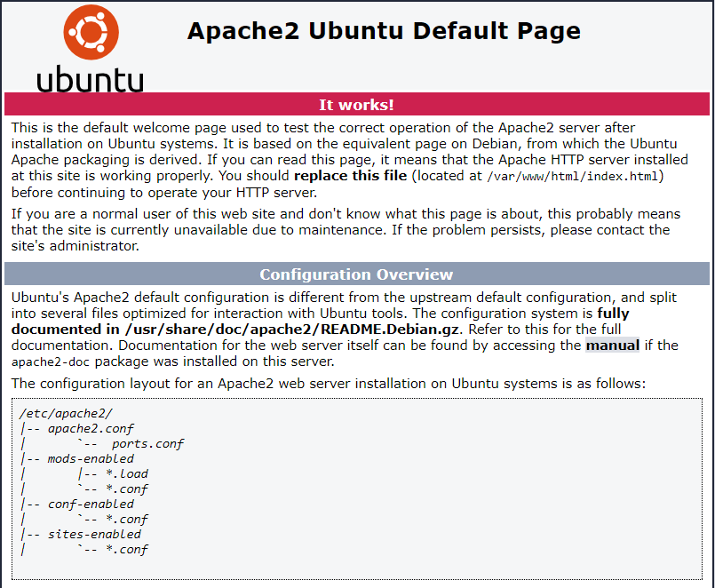Select the Configuration Overview header banner
This screenshot has width=715, height=588.
pyautogui.click(x=357, y=274)
